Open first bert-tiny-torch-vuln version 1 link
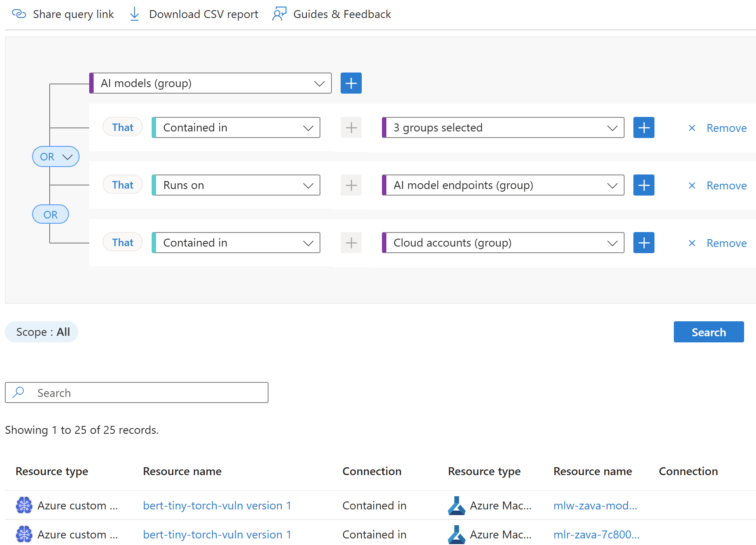The width and height of the screenshot is (756, 545). click(217, 505)
